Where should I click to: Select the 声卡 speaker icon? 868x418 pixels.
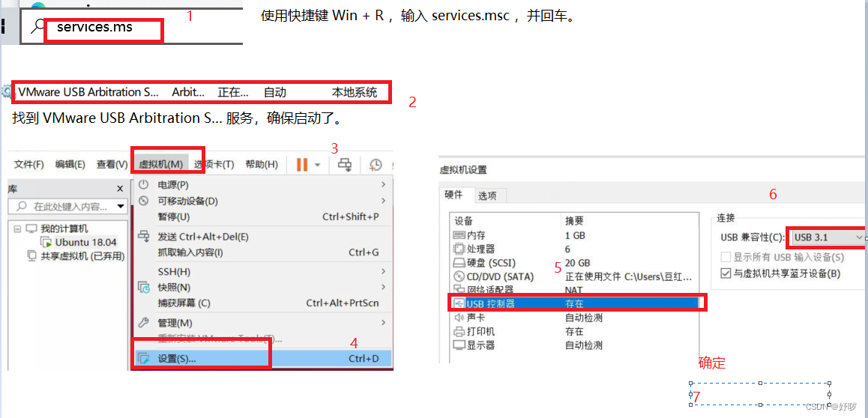coord(458,318)
